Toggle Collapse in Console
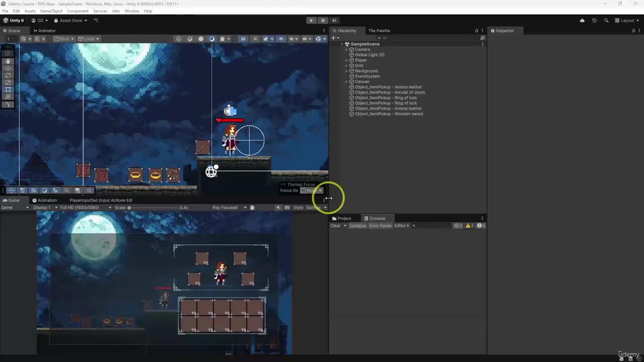Screen dimensions: 644x362 [x=358, y=226]
